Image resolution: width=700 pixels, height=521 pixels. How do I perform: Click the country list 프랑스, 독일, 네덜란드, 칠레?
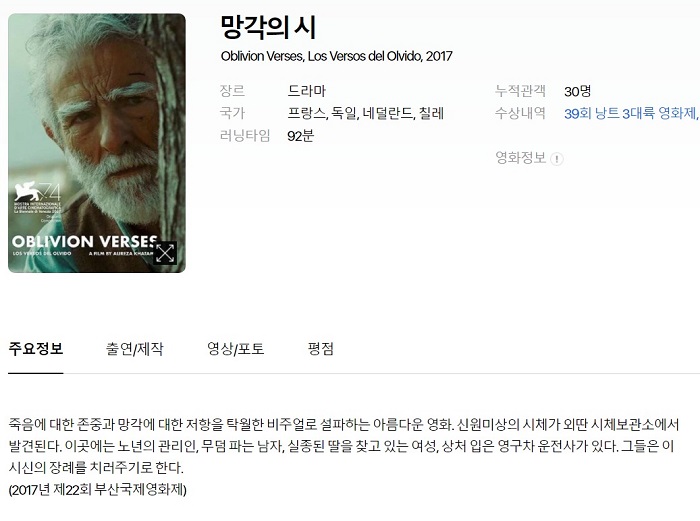tap(365, 113)
